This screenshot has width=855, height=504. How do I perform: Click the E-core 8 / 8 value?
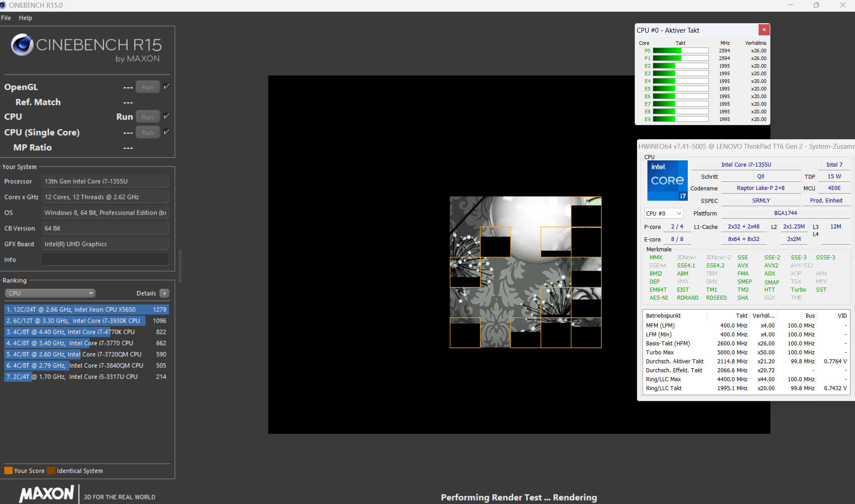coord(677,239)
